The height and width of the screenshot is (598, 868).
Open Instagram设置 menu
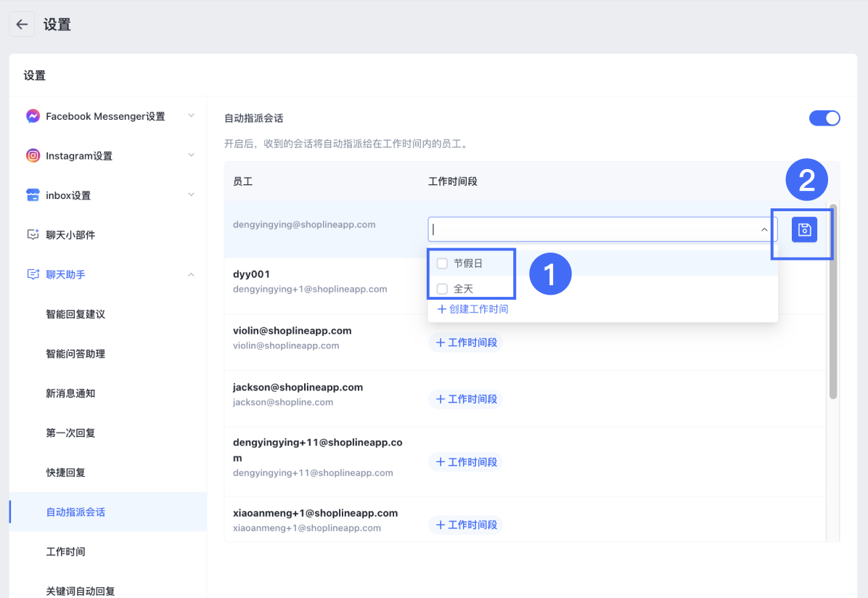[x=108, y=155]
